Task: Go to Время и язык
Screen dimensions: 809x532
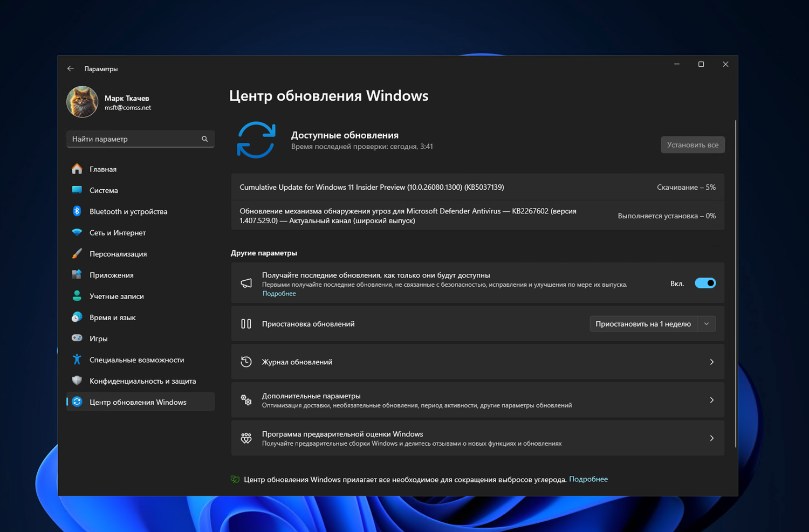Action: pos(140,317)
